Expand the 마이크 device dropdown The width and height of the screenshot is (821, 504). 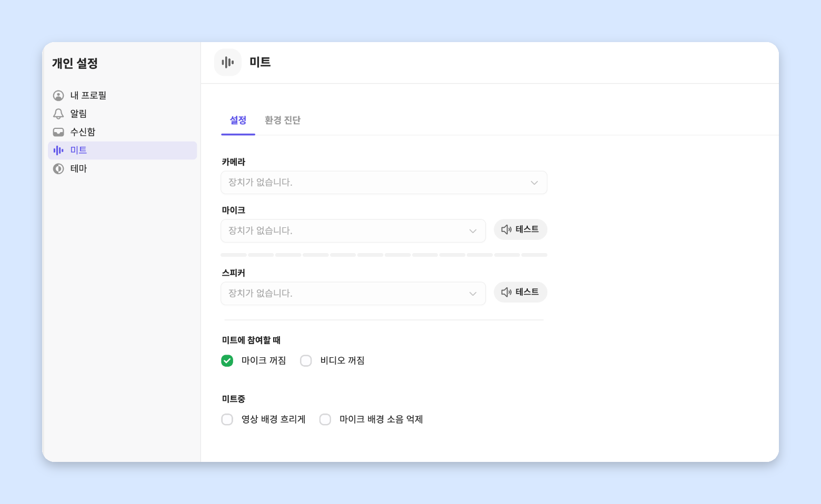coord(353,231)
